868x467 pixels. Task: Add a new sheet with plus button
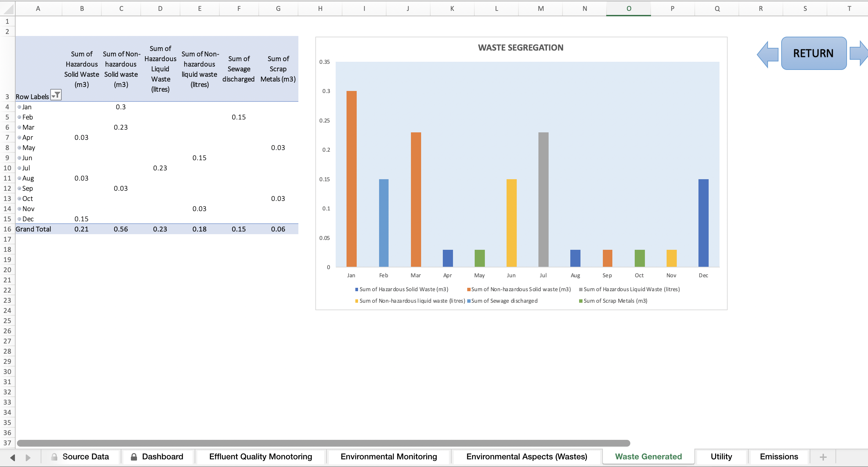coord(823,457)
